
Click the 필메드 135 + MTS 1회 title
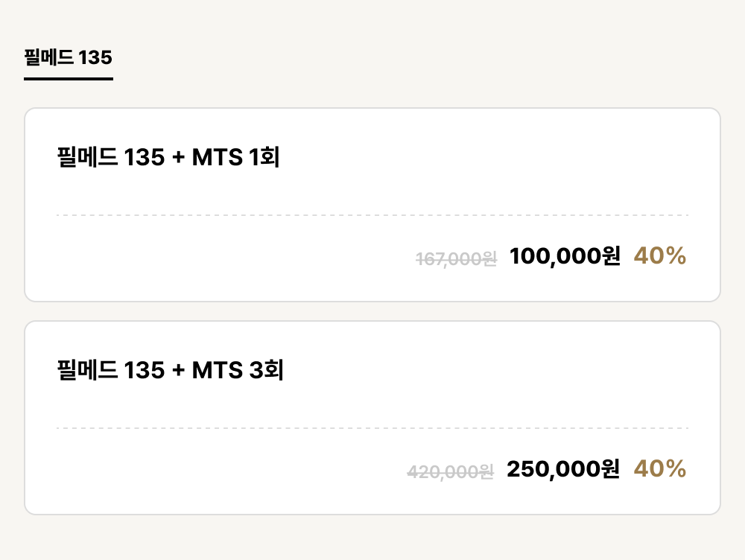coord(168,156)
